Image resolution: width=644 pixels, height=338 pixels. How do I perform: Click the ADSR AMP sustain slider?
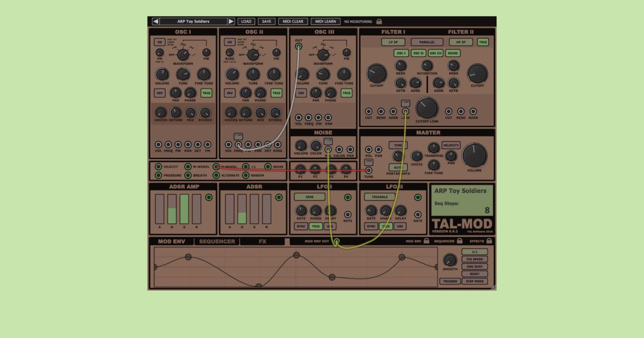click(x=184, y=209)
